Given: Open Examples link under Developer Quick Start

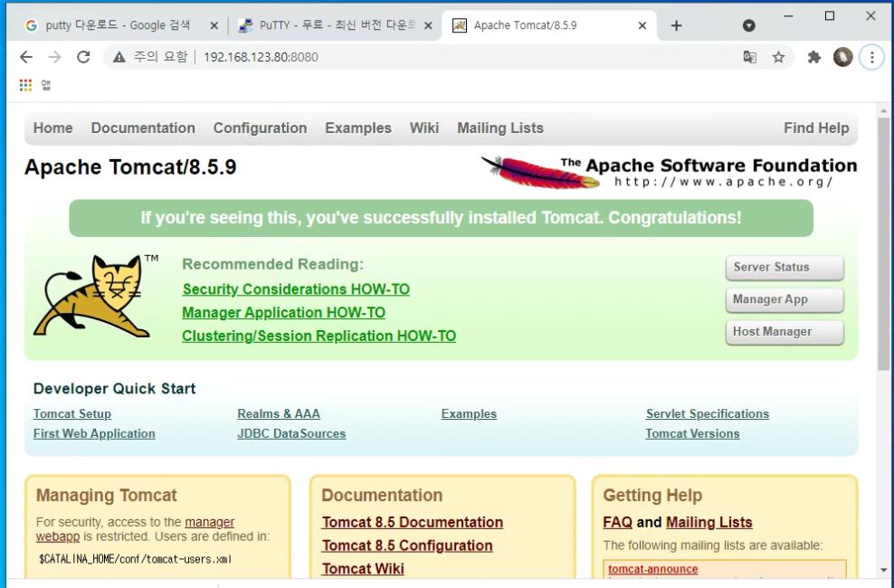Looking at the screenshot, I should coord(469,413).
